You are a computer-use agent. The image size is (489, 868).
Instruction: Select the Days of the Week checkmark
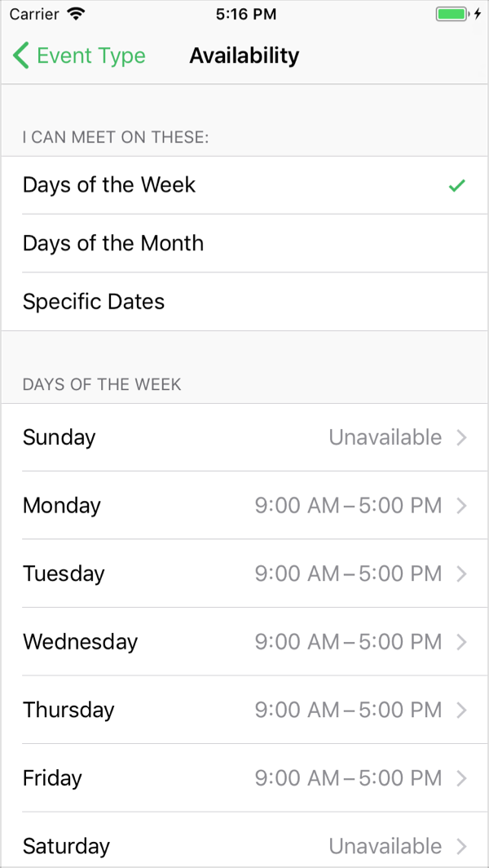[457, 185]
